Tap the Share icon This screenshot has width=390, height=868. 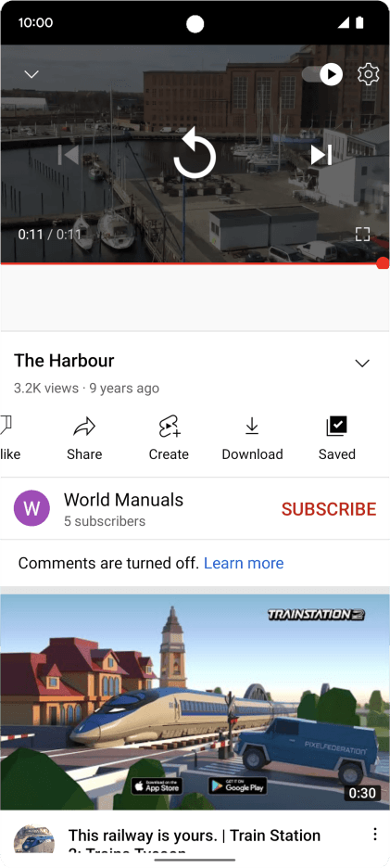click(x=84, y=427)
